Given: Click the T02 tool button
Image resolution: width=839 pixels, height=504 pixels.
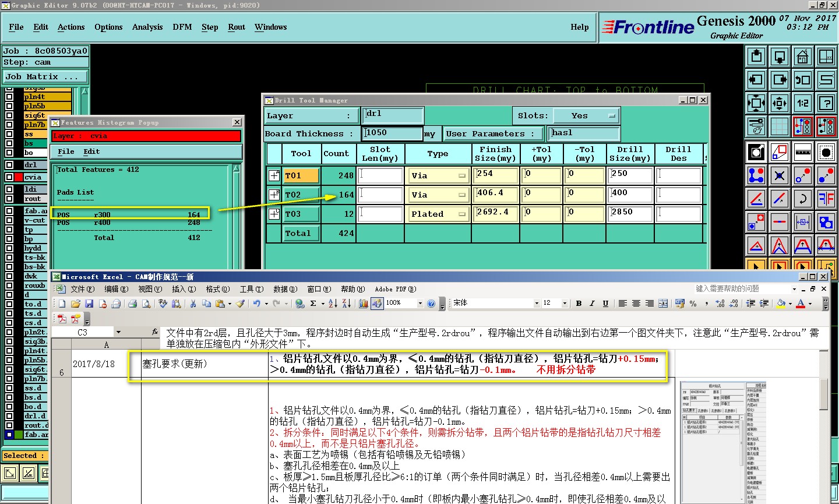Looking at the screenshot, I should pos(301,195).
